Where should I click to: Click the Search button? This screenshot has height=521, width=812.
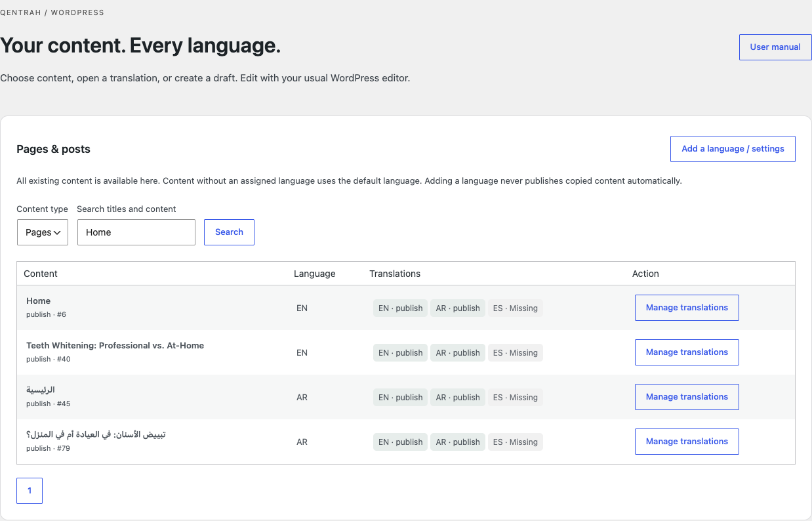coord(229,232)
